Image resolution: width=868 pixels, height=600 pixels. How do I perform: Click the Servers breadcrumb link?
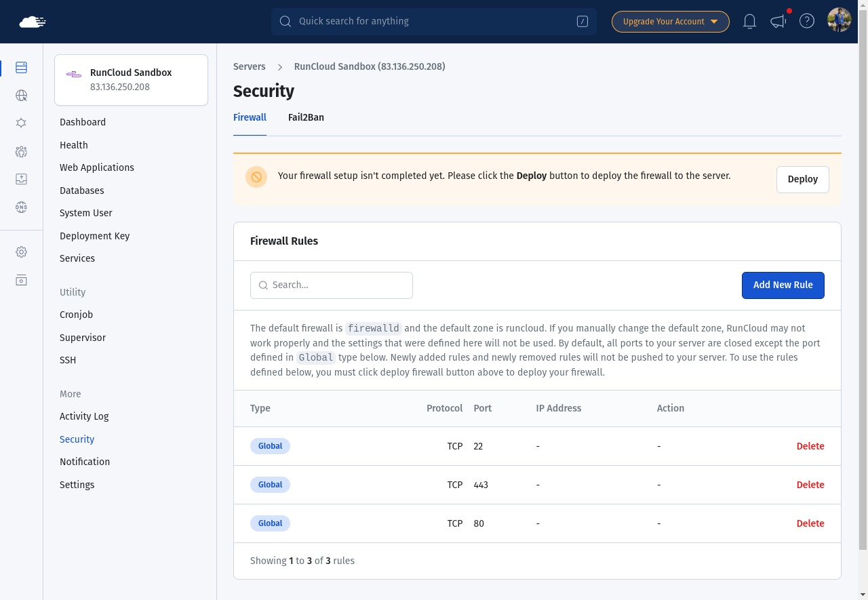[250, 66]
